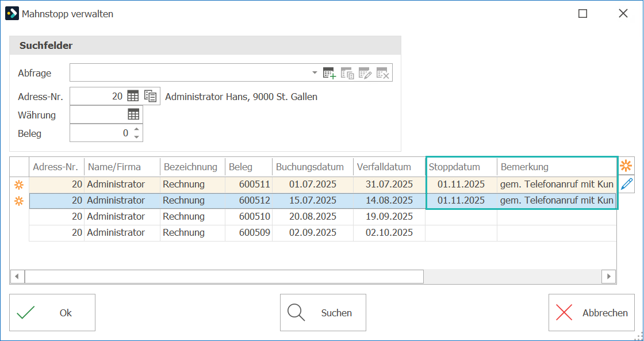Sort by Adress-Nr. column header
644x341 pixels.
[x=57, y=167]
